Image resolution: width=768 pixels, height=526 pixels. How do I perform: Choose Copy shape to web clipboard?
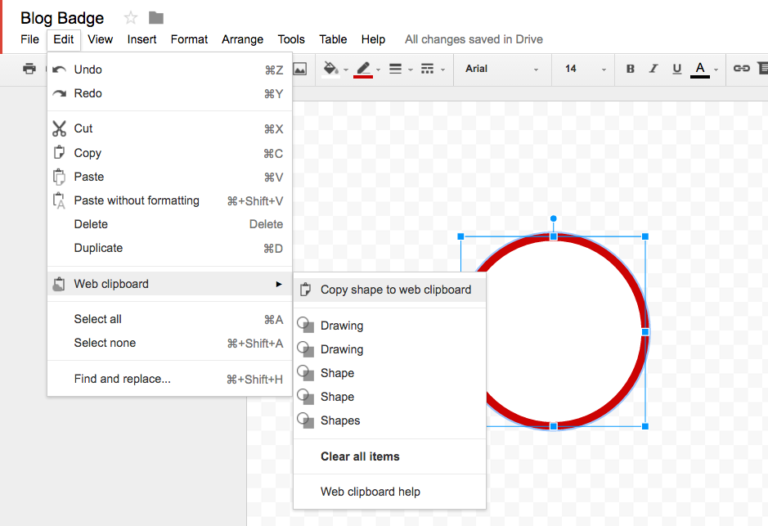pyautogui.click(x=394, y=290)
